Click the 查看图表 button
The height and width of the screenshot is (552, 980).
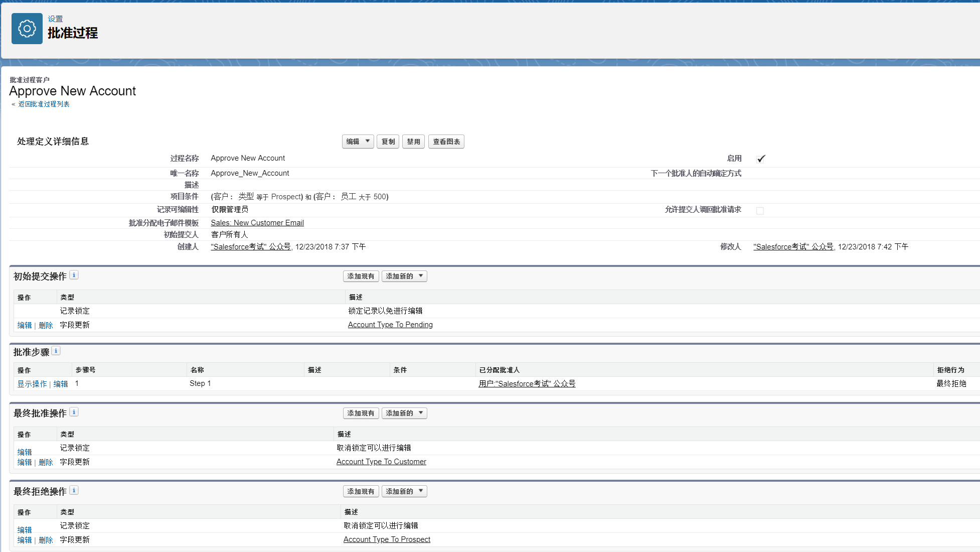tap(446, 142)
